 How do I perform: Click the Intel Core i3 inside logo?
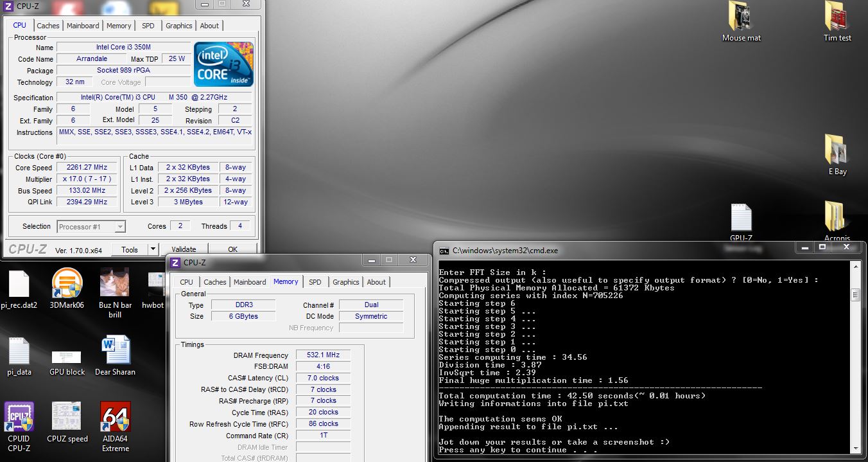pos(223,64)
